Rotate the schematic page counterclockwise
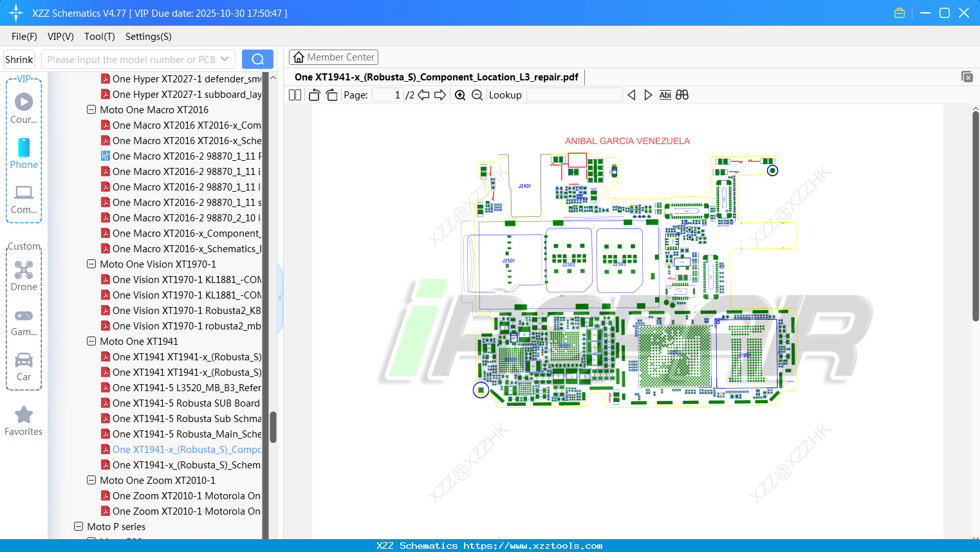 click(x=313, y=95)
